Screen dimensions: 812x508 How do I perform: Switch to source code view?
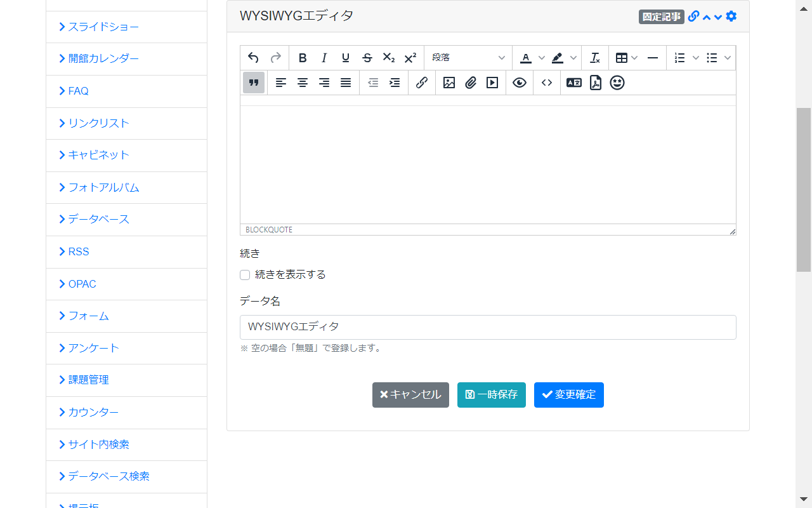point(547,83)
